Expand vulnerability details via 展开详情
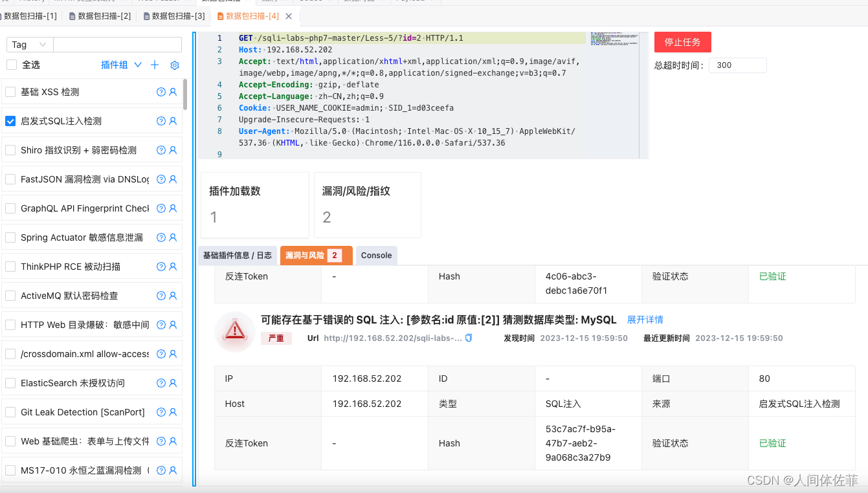868x493 pixels. tap(645, 320)
